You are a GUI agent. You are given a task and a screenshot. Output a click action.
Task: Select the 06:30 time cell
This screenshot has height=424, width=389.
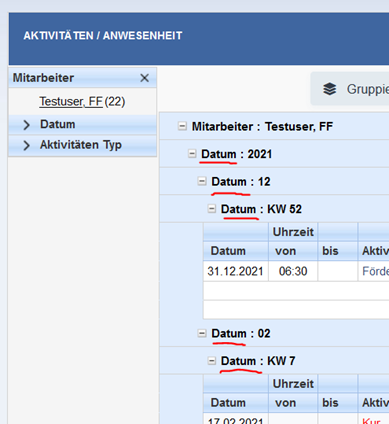point(293,271)
